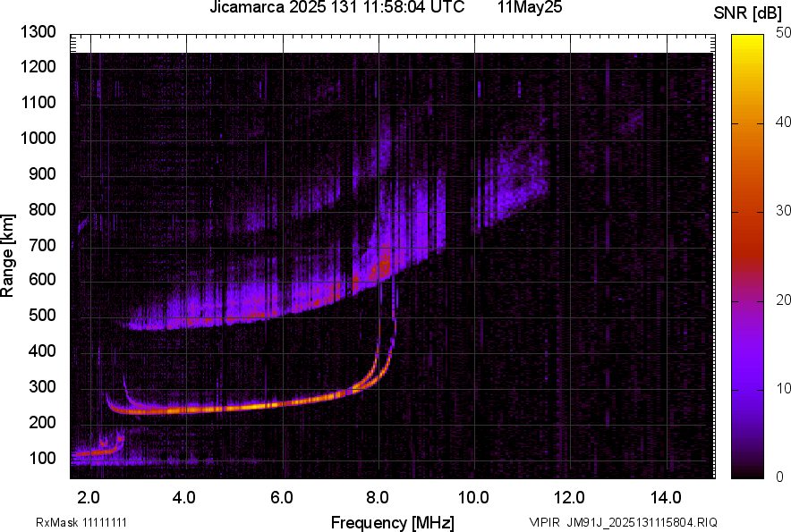Click the colorbar tick label '10'
The height and width of the screenshot is (532, 791).
(784, 388)
